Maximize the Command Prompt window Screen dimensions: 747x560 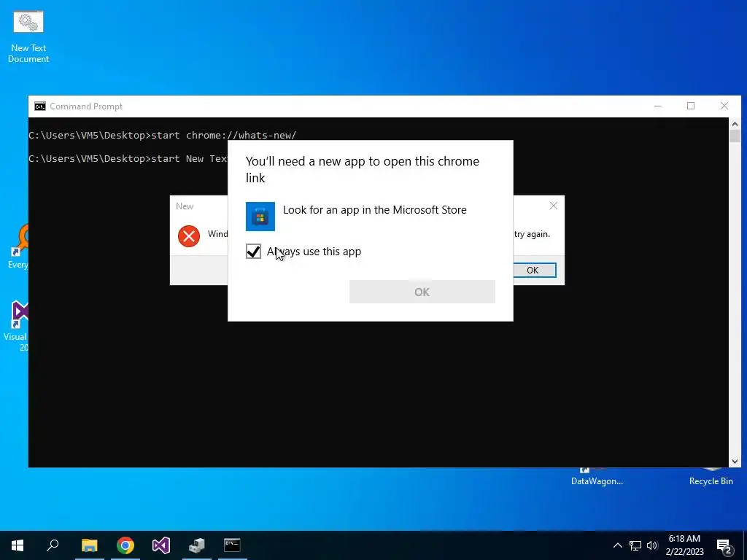691,106
